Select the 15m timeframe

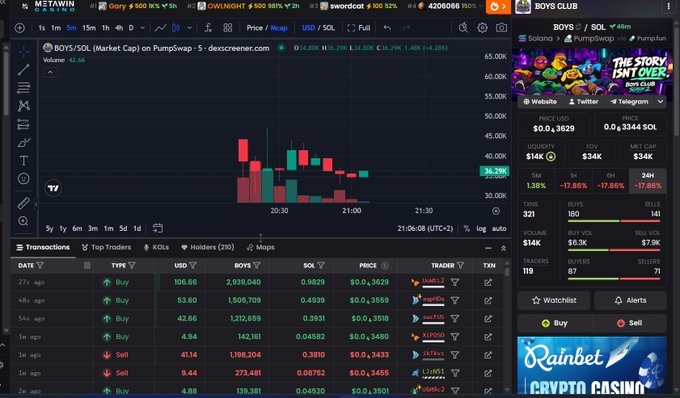[89, 28]
